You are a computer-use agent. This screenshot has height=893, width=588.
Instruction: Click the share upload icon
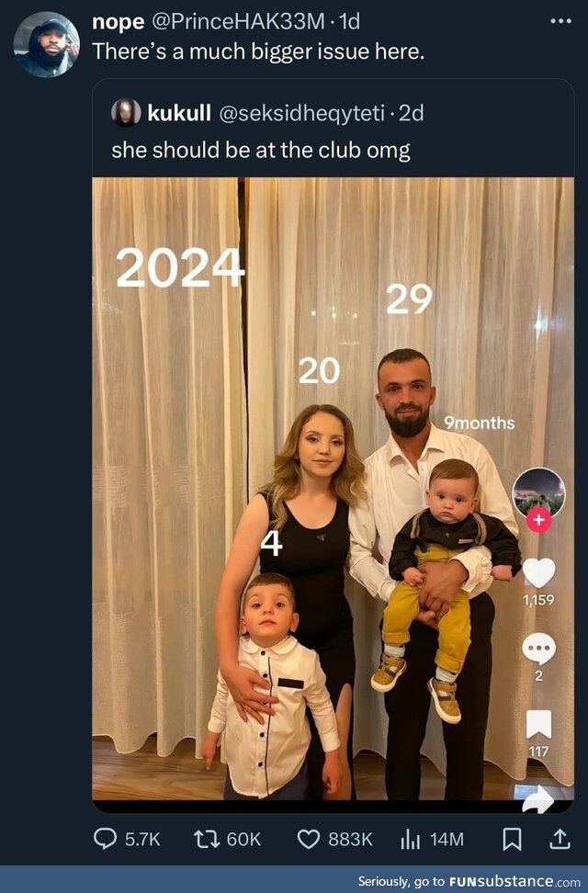click(x=560, y=839)
